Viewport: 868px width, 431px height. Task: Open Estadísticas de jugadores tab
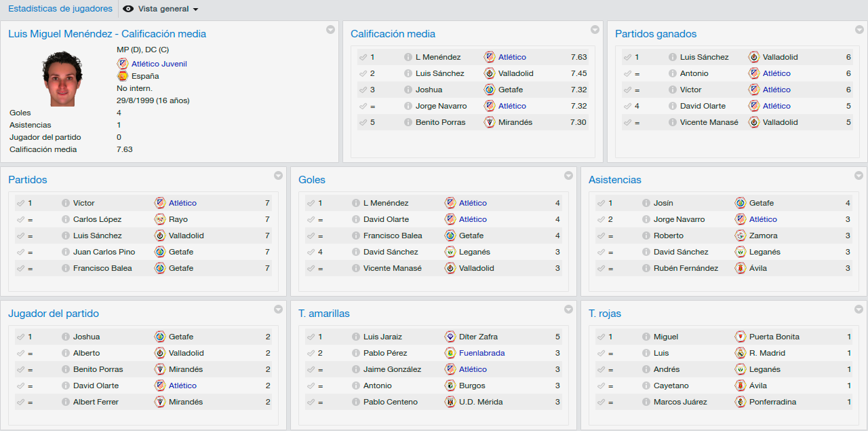pos(60,9)
